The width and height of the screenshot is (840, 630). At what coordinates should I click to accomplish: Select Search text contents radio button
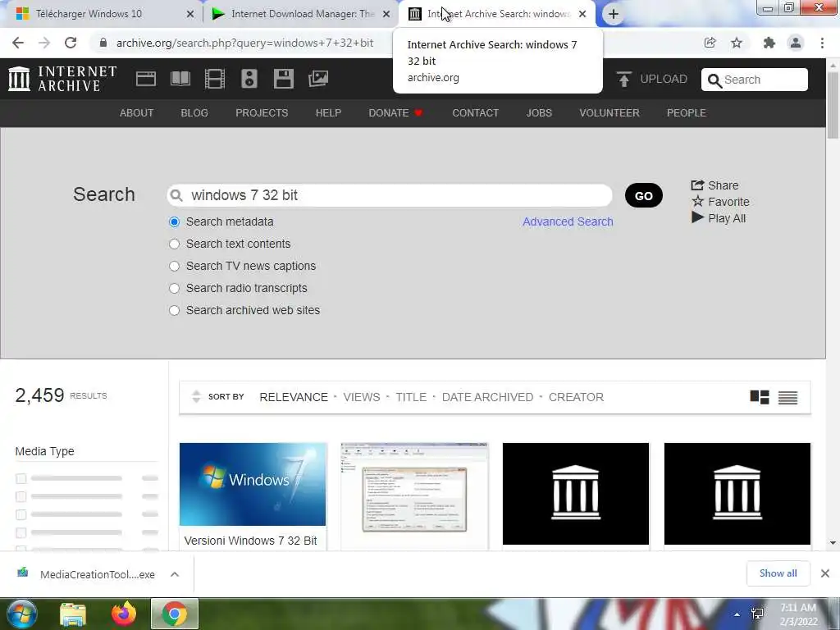click(x=174, y=244)
